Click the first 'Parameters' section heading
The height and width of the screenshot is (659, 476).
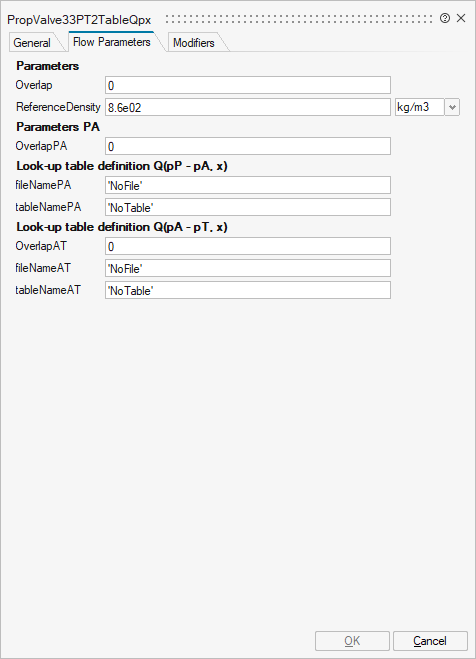pyautogui.click(x=47, y=66)
